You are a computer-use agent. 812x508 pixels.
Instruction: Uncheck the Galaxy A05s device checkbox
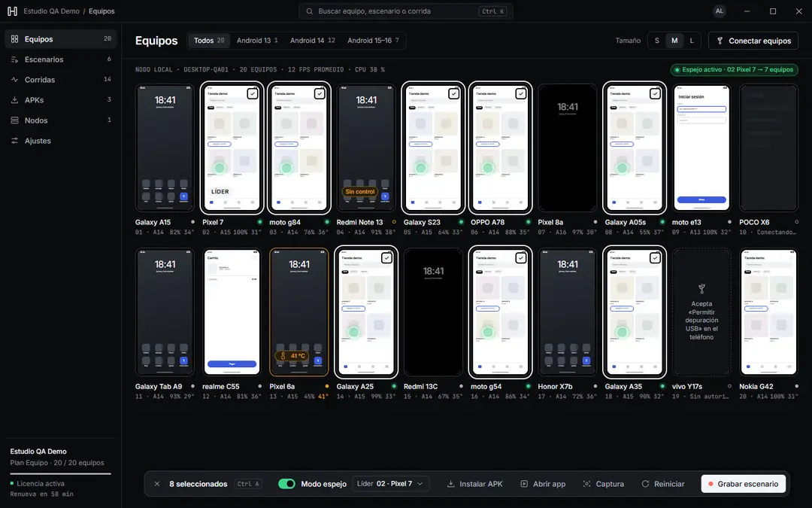coord(655,93)
